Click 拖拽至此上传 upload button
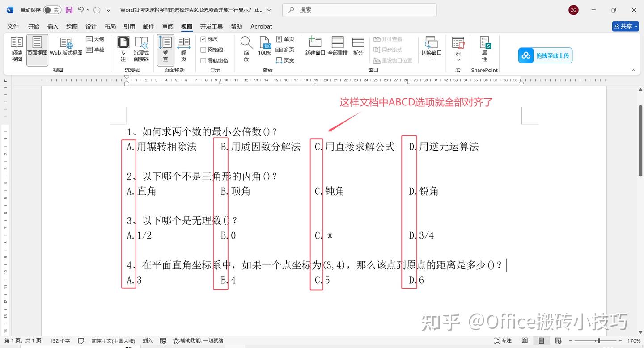The width and height of the screenshot is (644, 348). [545, 55]
